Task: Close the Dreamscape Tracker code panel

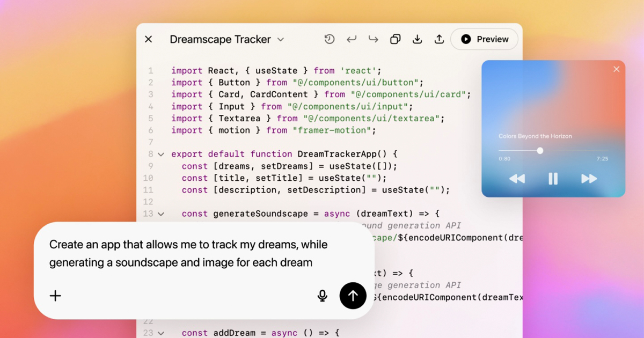Action: (149, 39)
